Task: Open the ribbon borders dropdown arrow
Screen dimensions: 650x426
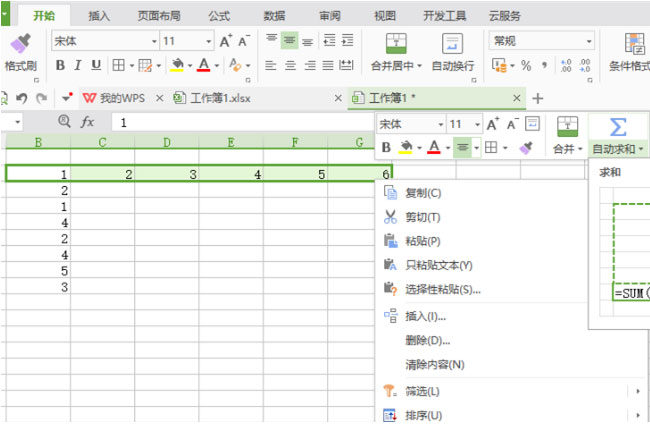Action: 131,65
